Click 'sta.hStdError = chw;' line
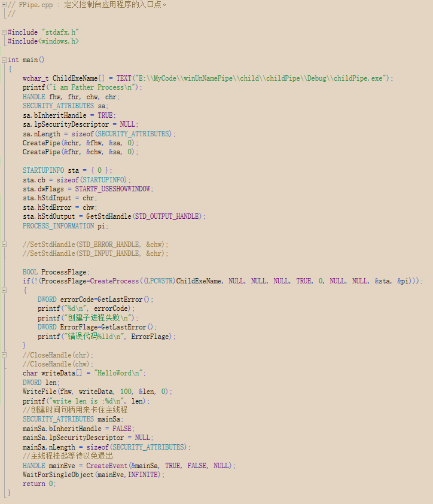Screen dimensions: 433x504 click(60, 207)
